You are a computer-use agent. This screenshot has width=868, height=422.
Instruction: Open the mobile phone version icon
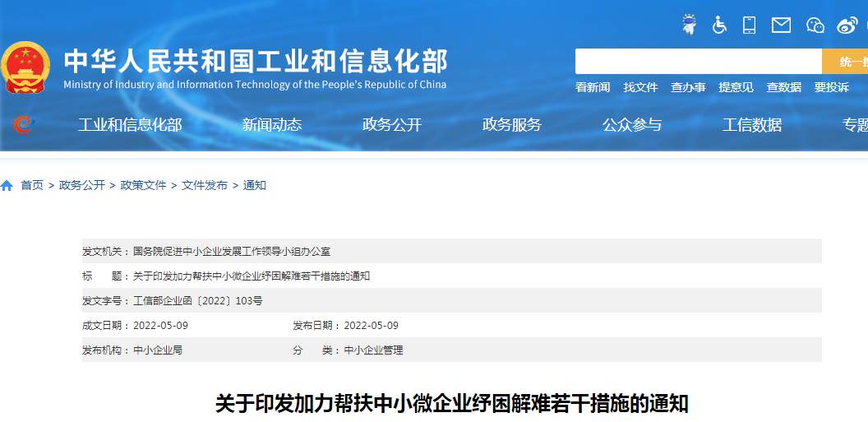(749, 25)
